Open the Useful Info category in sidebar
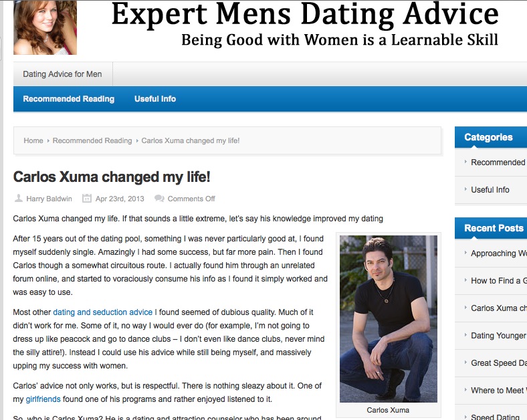527x420 pixels. pos(490,189)
